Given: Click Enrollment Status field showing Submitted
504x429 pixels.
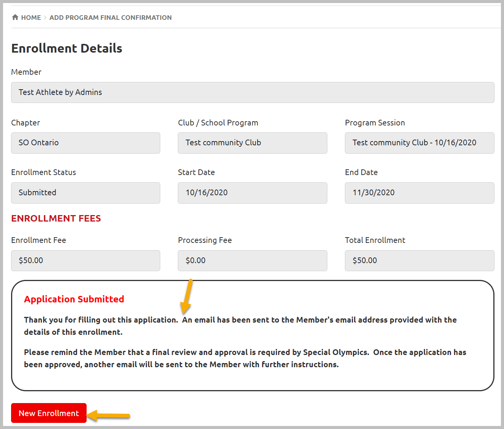Looking at the screenshot, I should 85,193.
